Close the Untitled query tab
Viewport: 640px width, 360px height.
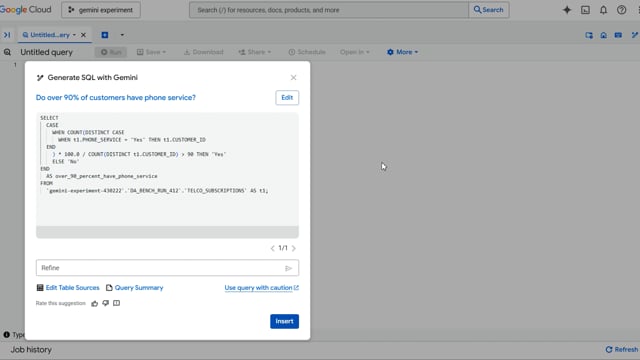coord(83,35)
